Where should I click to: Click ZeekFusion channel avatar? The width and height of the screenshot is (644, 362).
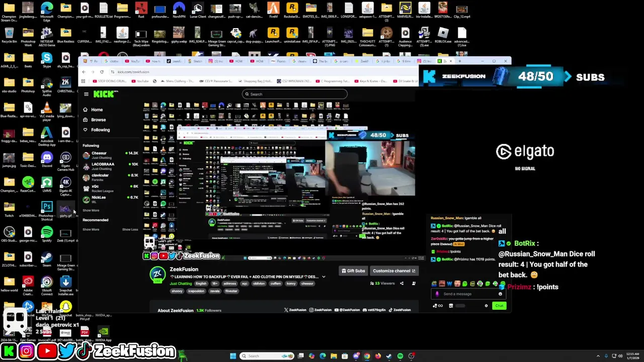158,275
